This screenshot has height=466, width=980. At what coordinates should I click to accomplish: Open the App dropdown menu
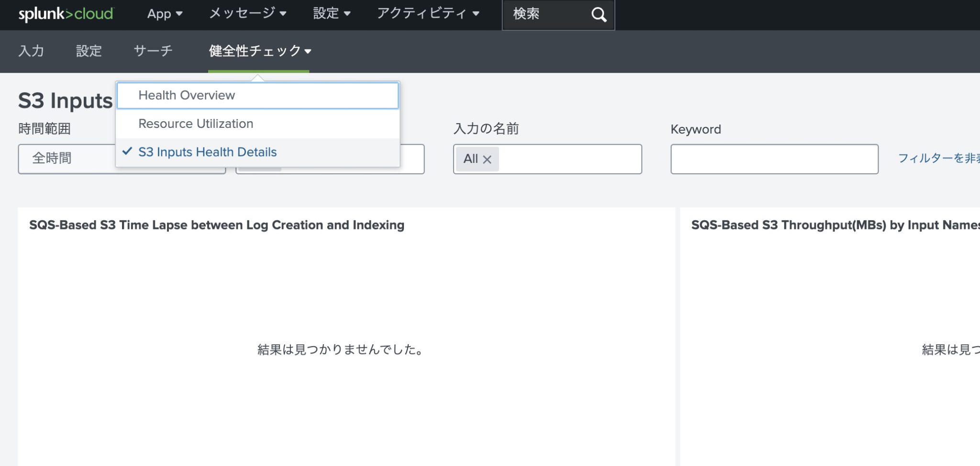tap(164, 14)
